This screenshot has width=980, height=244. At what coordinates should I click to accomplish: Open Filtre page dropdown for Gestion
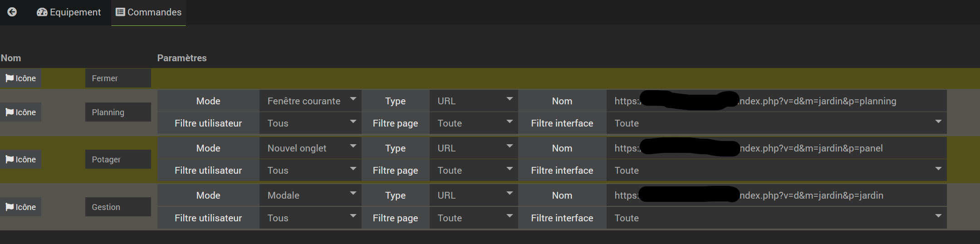[x=474, y=218]
